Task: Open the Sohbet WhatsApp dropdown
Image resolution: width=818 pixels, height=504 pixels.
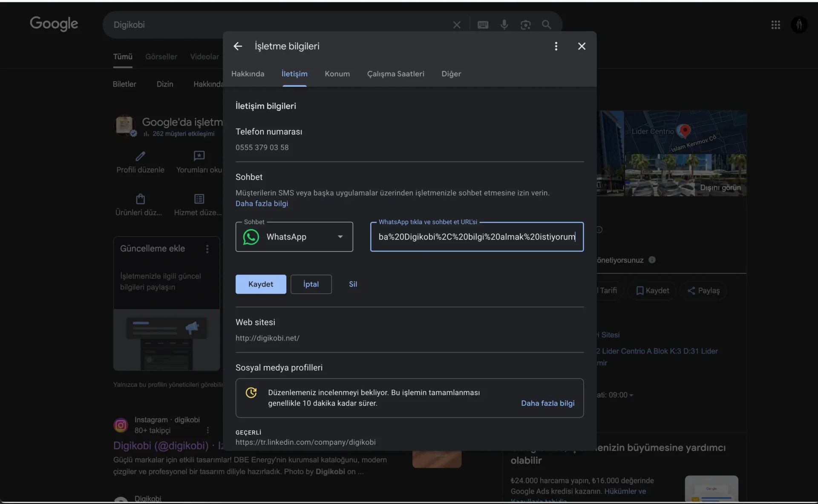Action: tap(294, 237)
